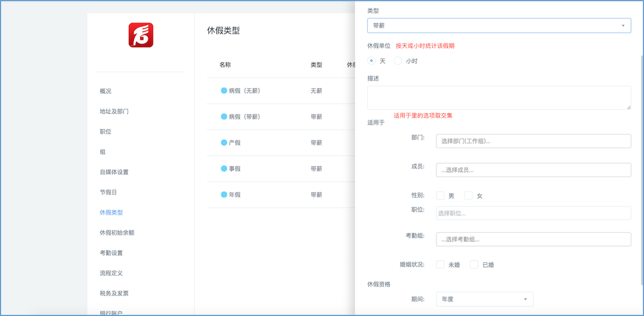Screen dimensions: 644x316
Task: Check the 已婚 marital status checkbox
Action: pyautogui.click(x=474, y=264)
